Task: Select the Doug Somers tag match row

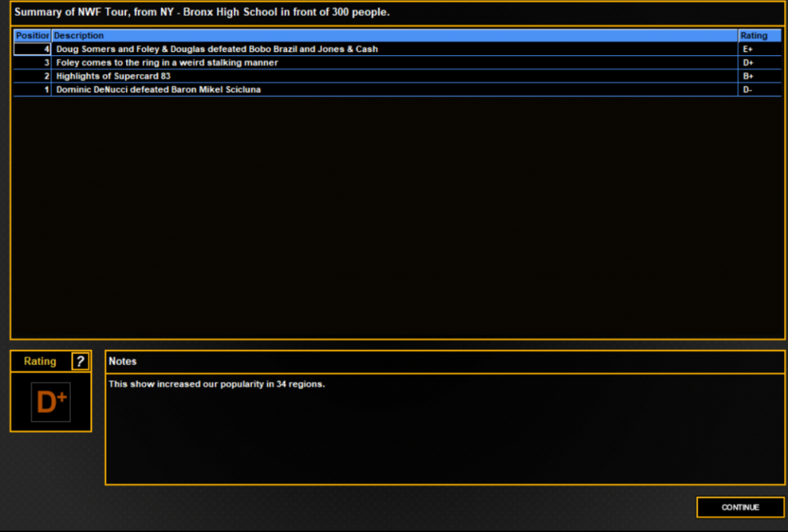Action: [397, 49]
